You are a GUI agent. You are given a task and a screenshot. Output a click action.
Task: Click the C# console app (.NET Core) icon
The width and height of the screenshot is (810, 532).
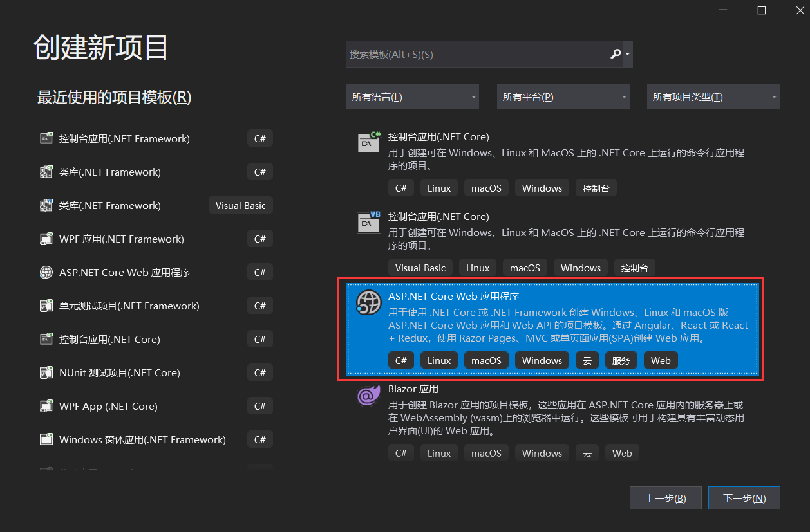click(x=369, y=142)
